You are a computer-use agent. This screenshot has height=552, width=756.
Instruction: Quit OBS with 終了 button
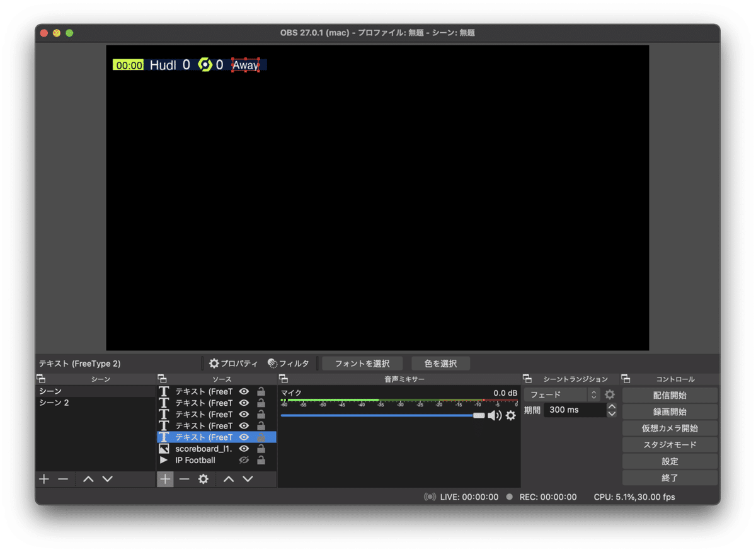pos(670,477)
